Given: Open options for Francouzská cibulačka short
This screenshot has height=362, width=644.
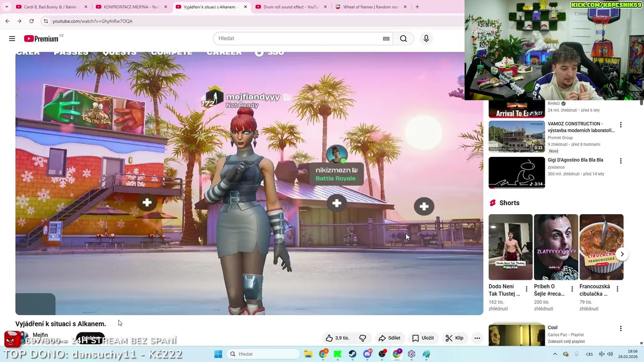Looking at the screenshot, I should click(617, 289).
